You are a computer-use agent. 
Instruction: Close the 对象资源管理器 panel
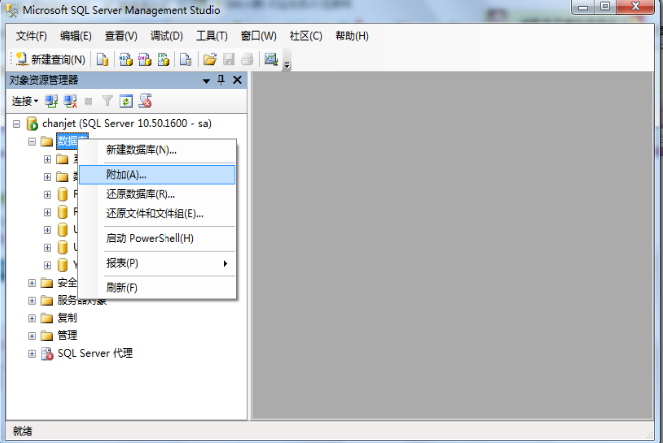pyautogui.click(x=237, y=80)
